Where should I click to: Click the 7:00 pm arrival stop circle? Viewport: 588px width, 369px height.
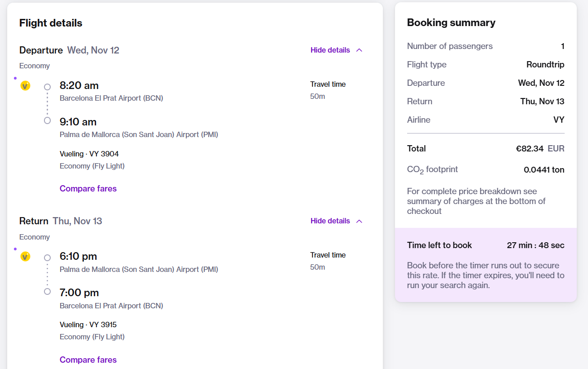(x=47, y=292)
